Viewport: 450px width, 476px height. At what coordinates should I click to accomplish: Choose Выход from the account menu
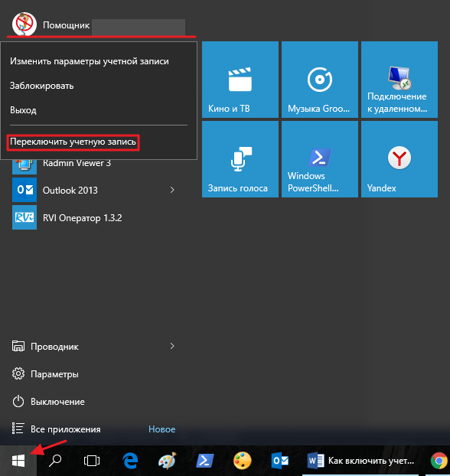(x=23, y=110)
